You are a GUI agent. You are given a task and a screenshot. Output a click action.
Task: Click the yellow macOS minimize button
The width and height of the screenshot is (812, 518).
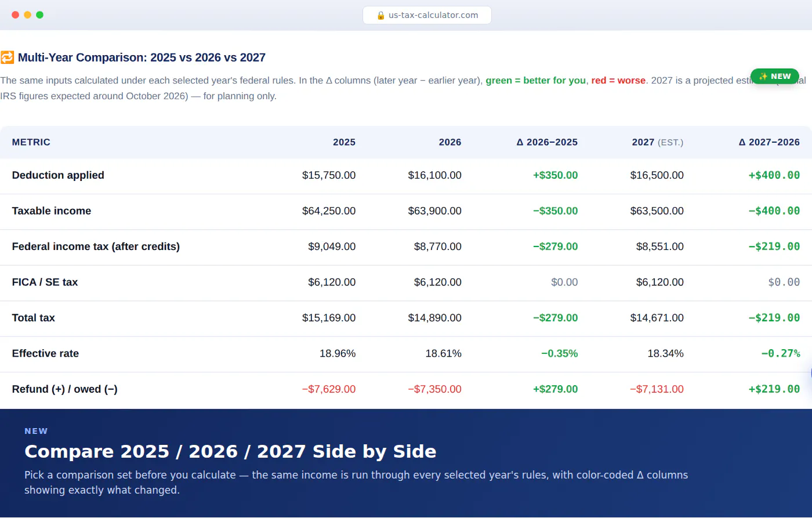point(27,15)
